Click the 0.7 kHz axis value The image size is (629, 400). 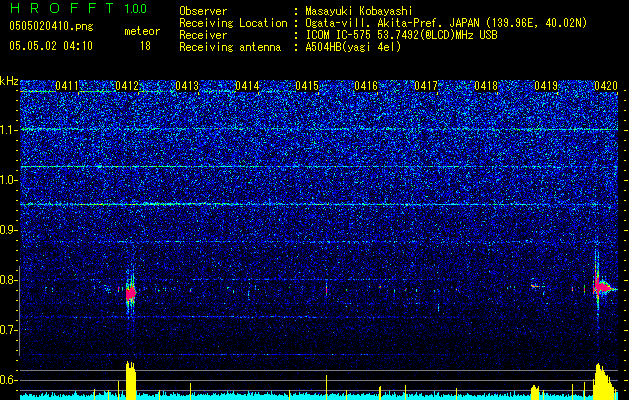tap(9, 330)
